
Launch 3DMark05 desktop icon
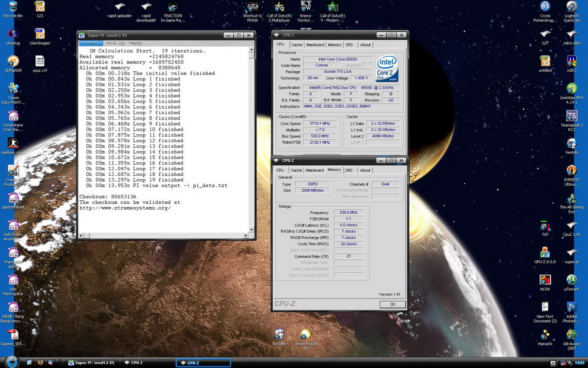tap(13, 64)
